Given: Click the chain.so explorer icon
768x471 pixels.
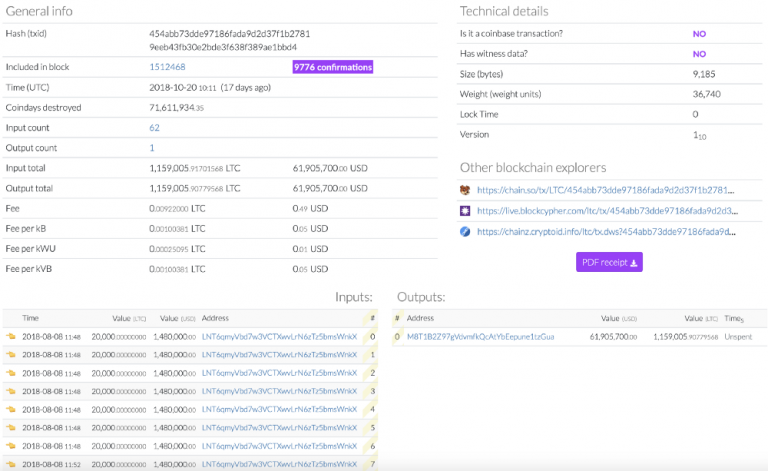Looking at the screenshot, I should pyautogui.click(x=465, y=190).
